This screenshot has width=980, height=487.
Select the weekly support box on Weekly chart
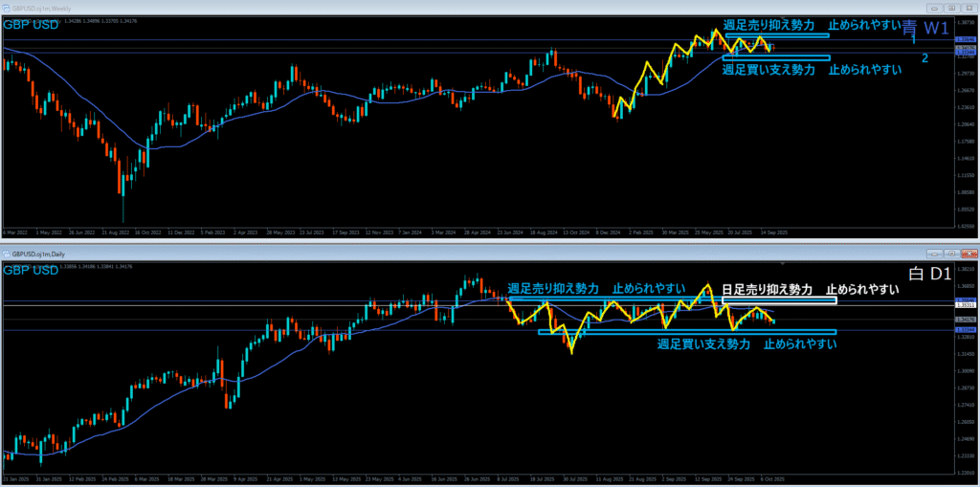click(x=775, y=57)
